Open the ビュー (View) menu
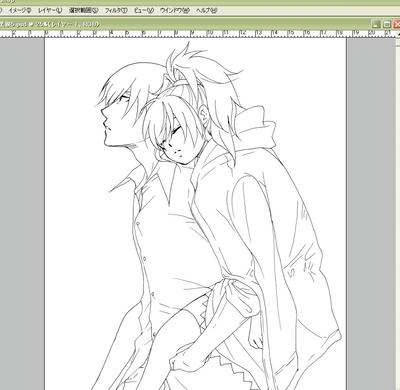This screenshot has height=390, width=400. click(x=144, y=10)
